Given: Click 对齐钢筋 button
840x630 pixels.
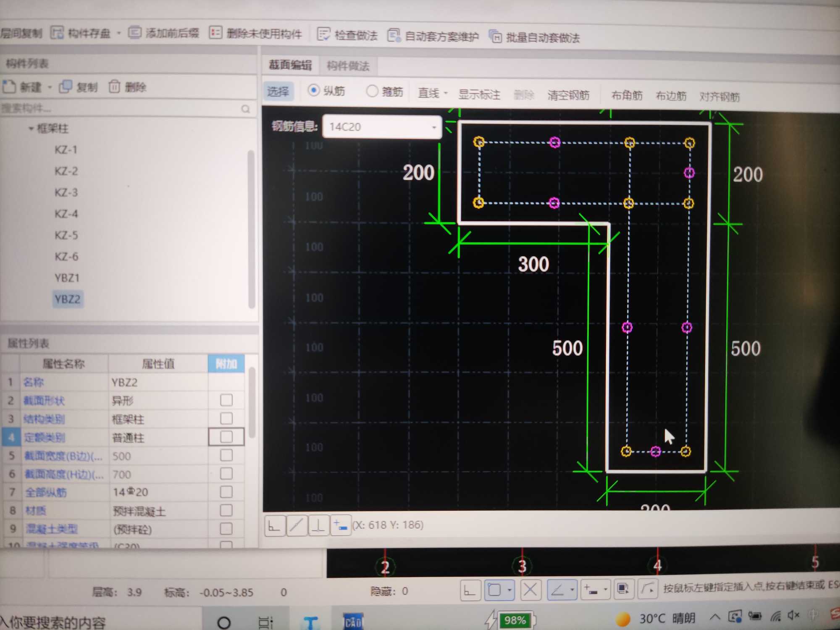Looking at the screenshot, I should tap(719, 97).
